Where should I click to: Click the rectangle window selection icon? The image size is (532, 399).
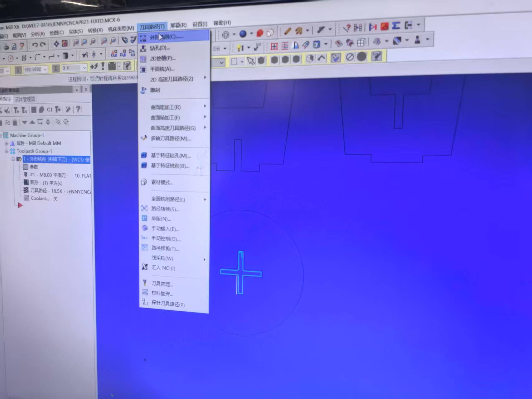point(234,61)
